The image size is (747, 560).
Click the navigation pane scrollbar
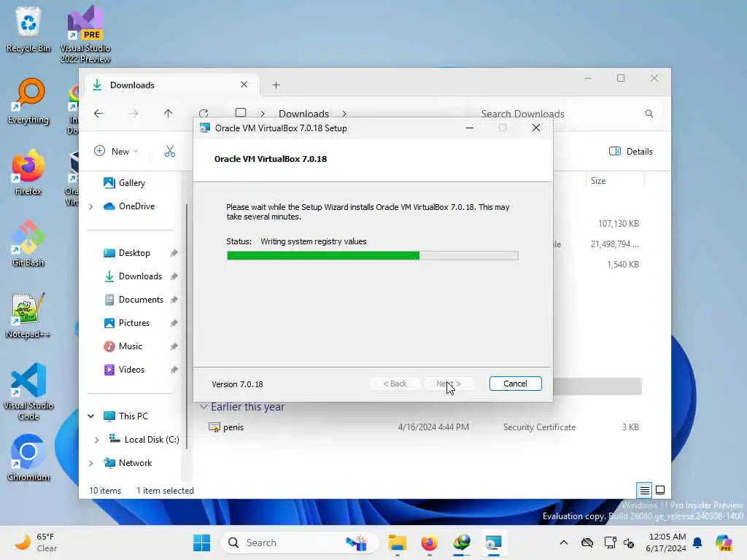click(x=187, y=327)
